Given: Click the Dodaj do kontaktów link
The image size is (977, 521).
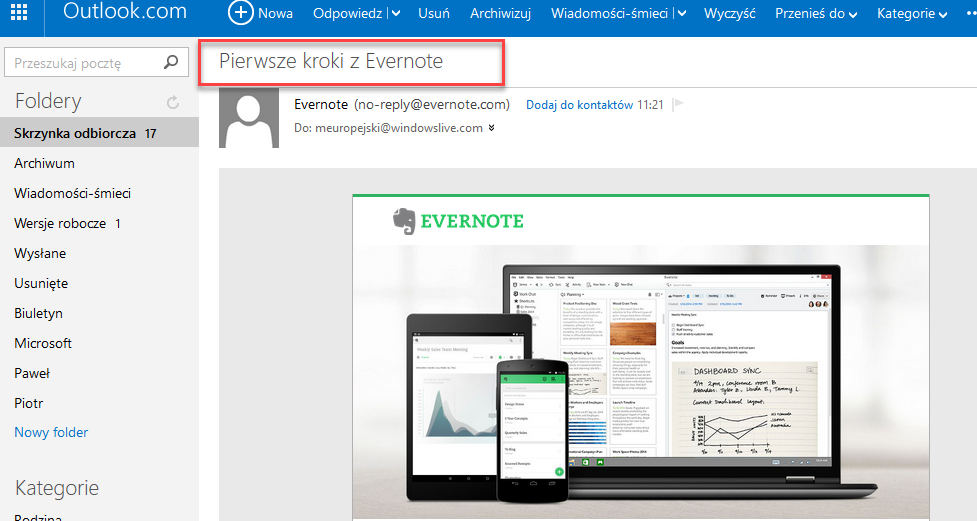Looking at the screenshot, I should point(579,105).
